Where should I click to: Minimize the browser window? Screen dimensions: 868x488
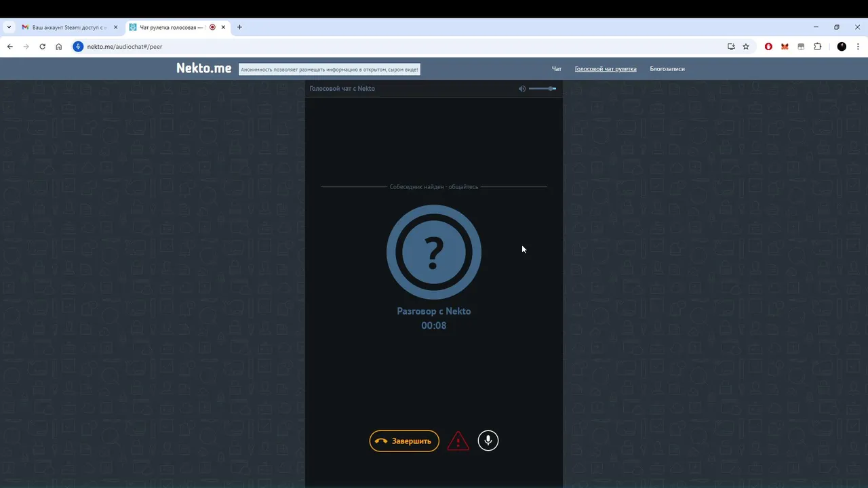(x=816, y=27)
